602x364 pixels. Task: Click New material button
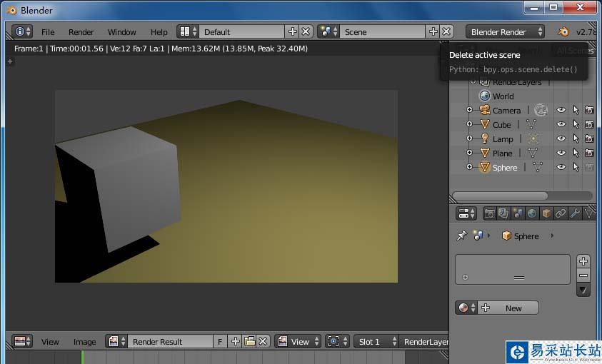point(508,308)
